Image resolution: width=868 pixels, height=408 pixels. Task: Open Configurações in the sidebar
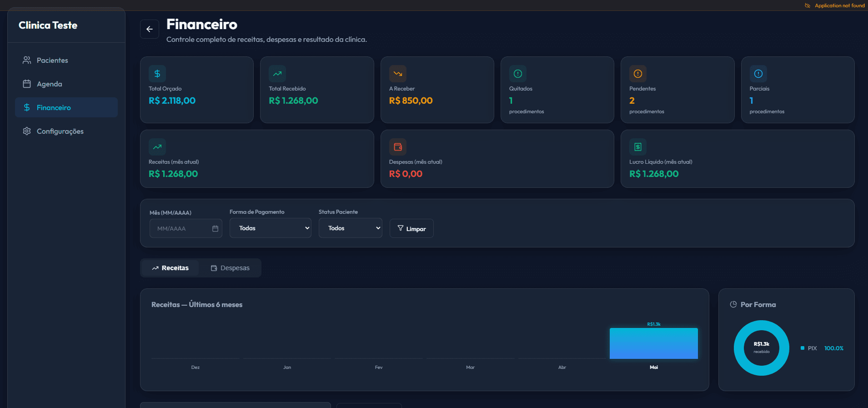66,131
